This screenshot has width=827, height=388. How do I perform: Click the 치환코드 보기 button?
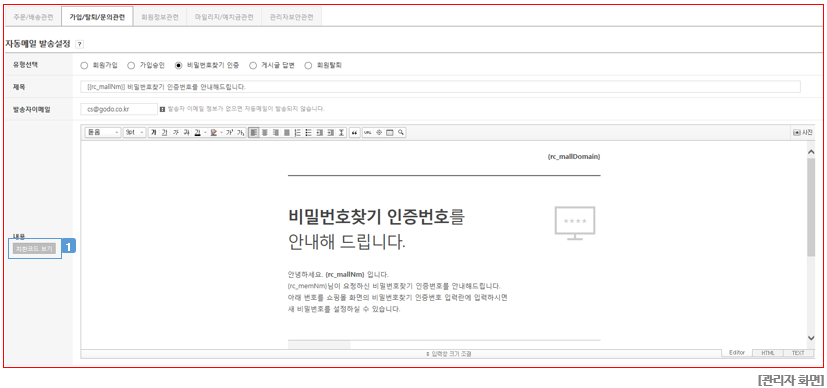[35, 249]
